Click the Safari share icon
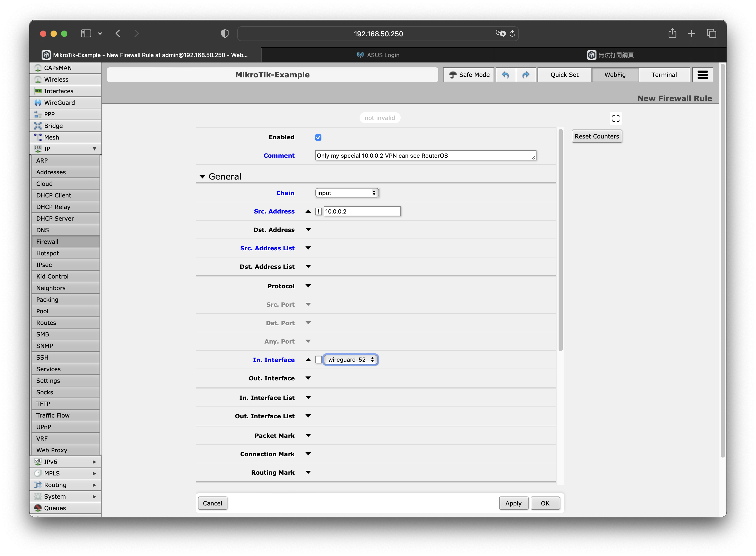Screen dimensions: 756x556 (672, 33)
